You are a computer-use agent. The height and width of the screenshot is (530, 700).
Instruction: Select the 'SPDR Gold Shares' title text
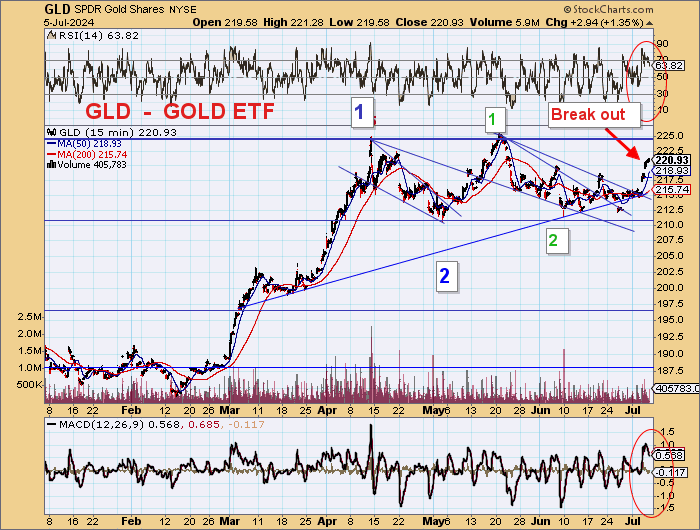click(x=120, y=9)
